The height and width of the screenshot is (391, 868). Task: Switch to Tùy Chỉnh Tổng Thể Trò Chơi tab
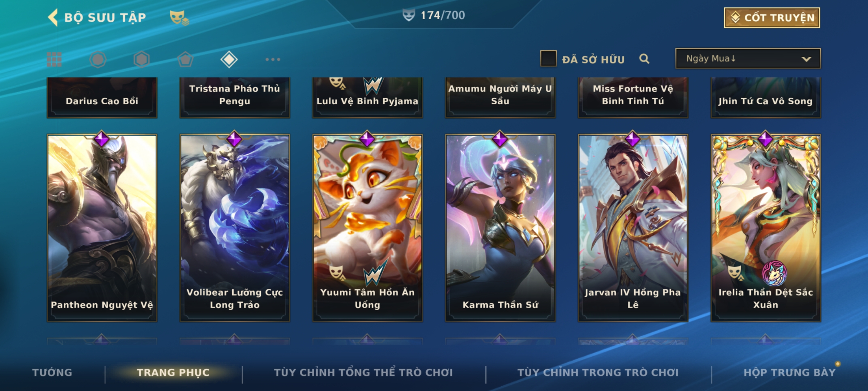point(363,372)
